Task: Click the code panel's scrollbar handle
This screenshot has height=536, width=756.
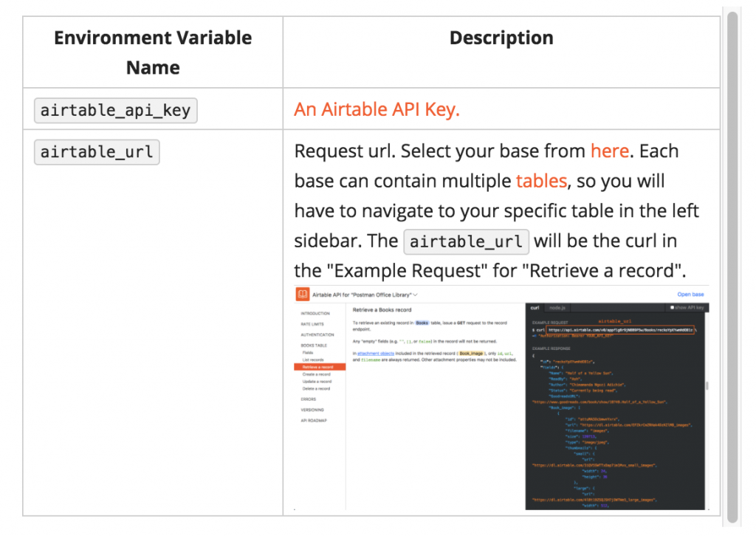Action: pyautogui.click(x=707, y=385)
